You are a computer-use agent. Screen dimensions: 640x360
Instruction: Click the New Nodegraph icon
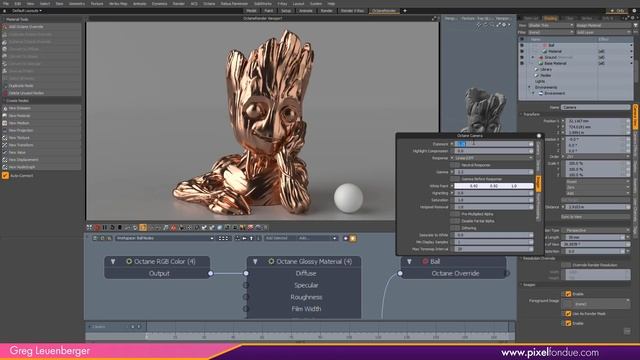click(5, 167)
